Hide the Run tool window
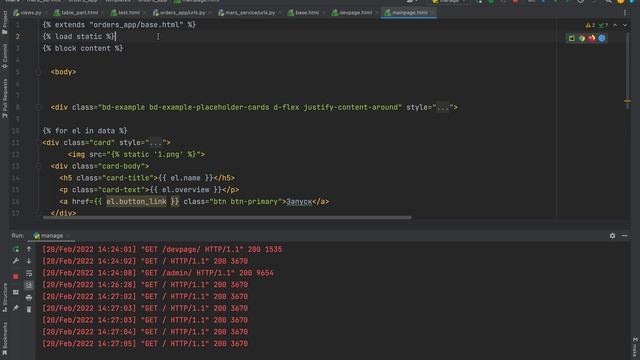640x360 pixels. (x=624, y=236)
